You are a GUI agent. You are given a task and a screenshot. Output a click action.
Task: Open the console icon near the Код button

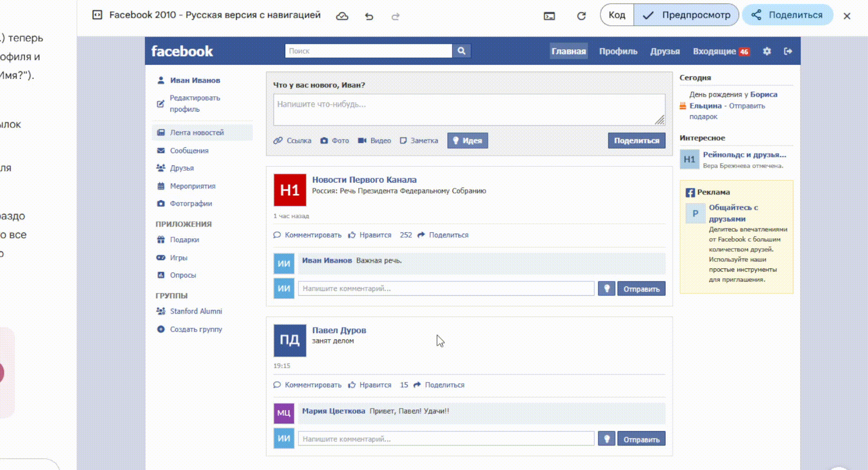tap(549, 16)
